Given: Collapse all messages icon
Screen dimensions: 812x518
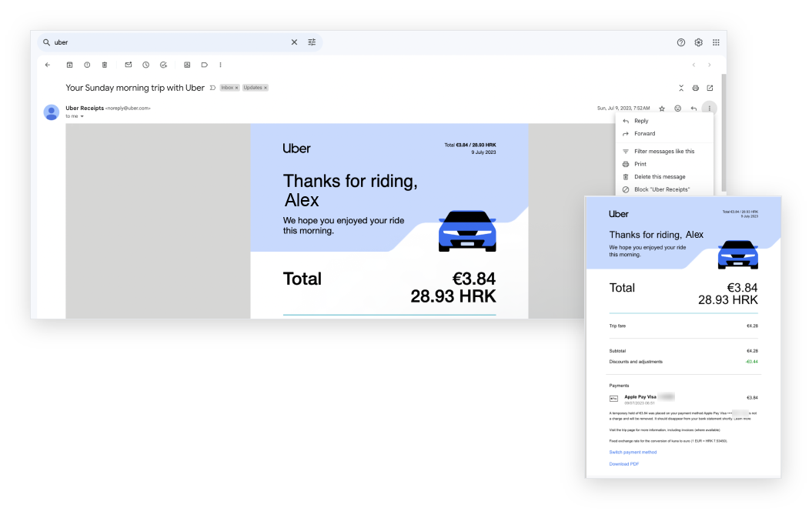Looking at the screenshot, I should 681,88.
